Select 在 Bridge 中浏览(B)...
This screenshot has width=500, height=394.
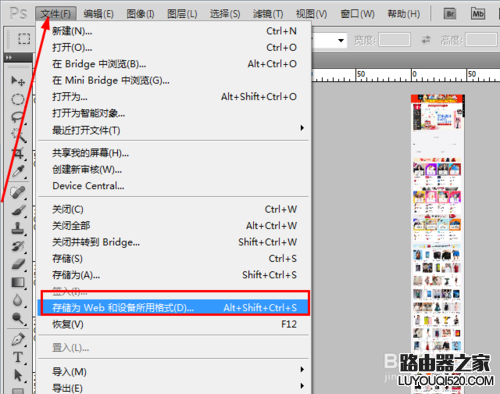[174, 64]
